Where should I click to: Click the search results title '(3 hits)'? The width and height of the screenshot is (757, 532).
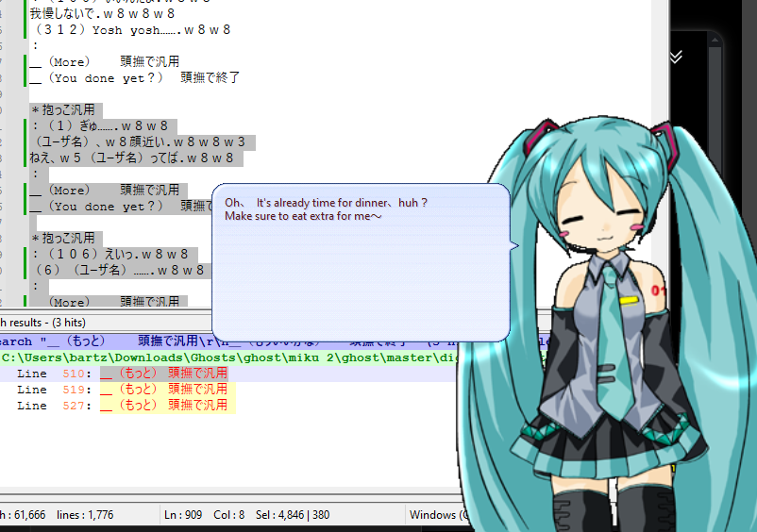pos(69,323)
